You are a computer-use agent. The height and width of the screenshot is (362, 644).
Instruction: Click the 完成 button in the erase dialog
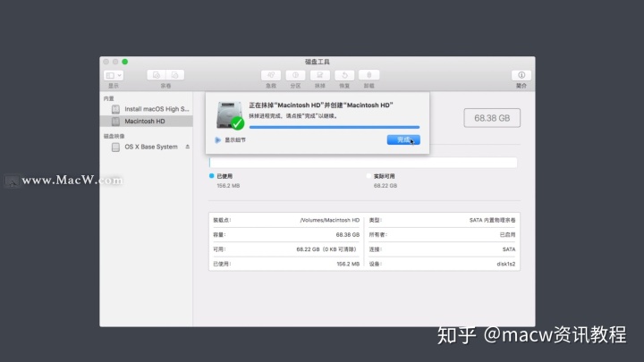[403, 140]
